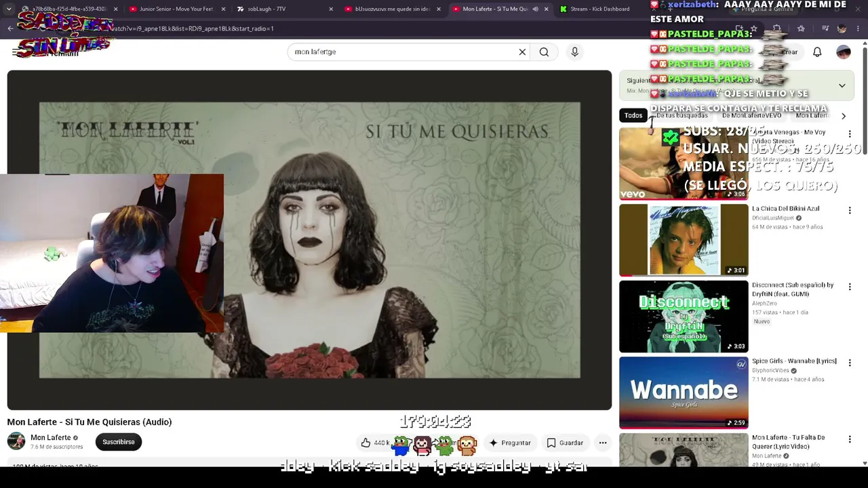Save video with Guardar button

565,443
